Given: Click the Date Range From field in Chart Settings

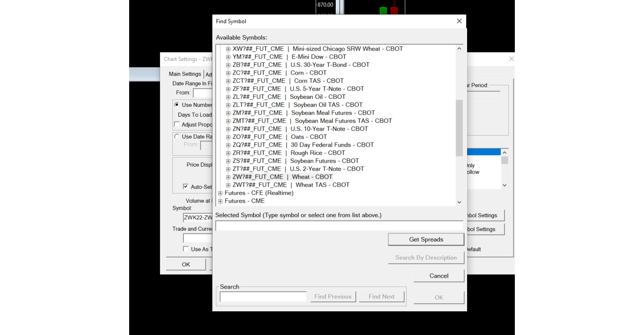Looking at the screenshot, I should [203, 93].
